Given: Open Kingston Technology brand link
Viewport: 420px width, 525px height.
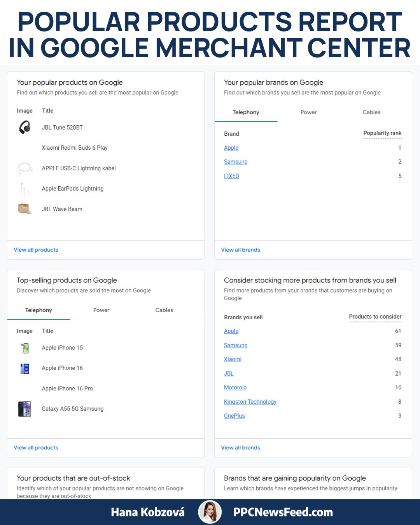Looking at the screenshot, I should (x=250, y=402).
